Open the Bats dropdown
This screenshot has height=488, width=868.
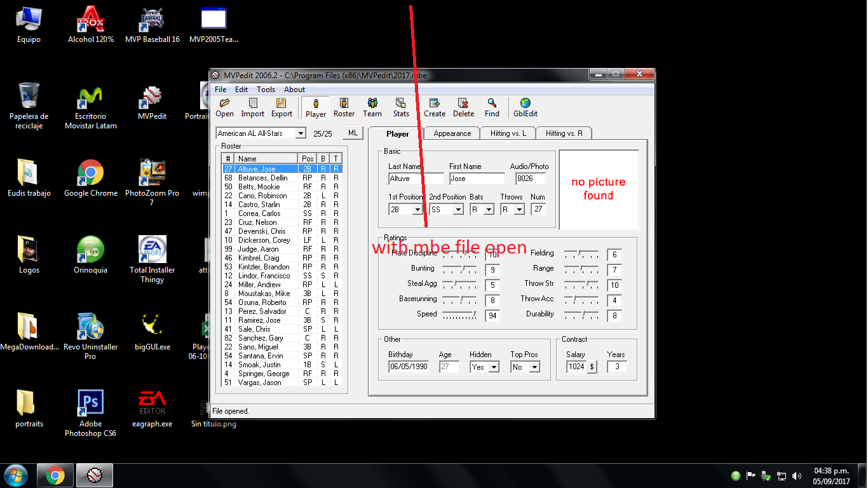[x=489, y=210]
